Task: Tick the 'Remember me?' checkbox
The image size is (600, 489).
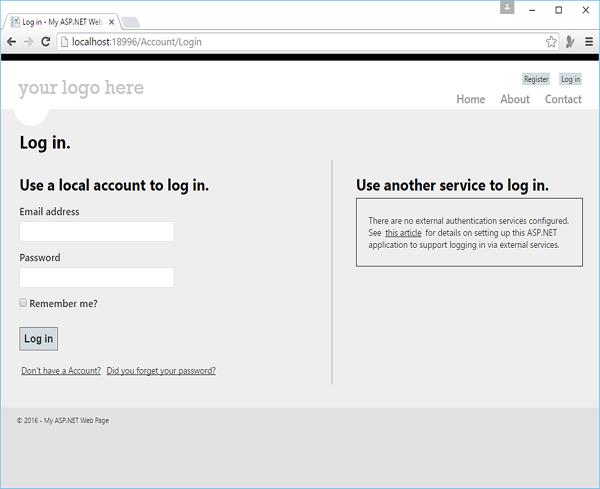Action: pyautogui.click(x=23, y=303)
